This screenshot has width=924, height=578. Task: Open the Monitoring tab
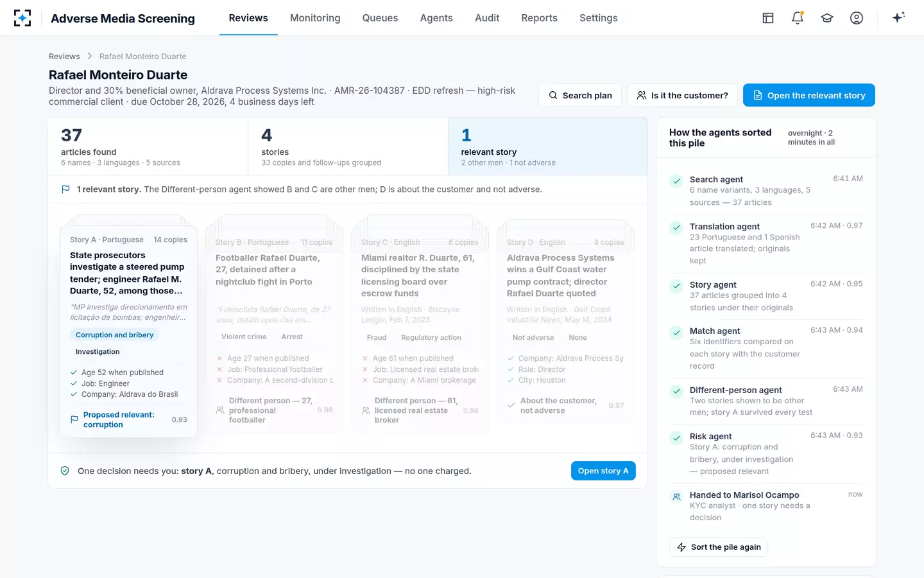coord(315,18)
